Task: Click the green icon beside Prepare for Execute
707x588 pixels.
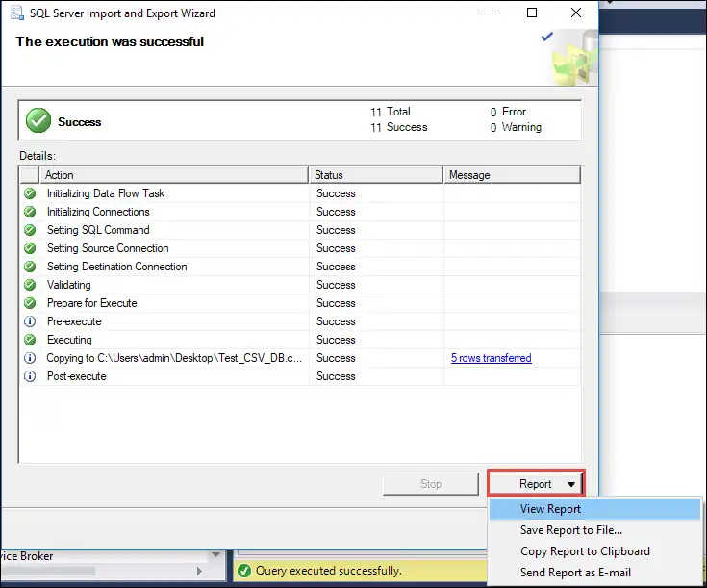Action: [x=30, y=303]
